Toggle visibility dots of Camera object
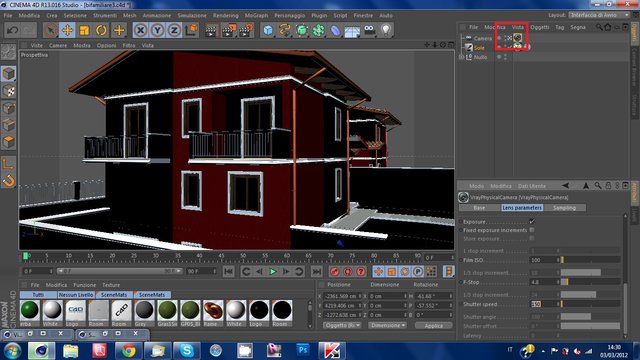The height and width of the screenshot is (360, 640). click(499, 38)
